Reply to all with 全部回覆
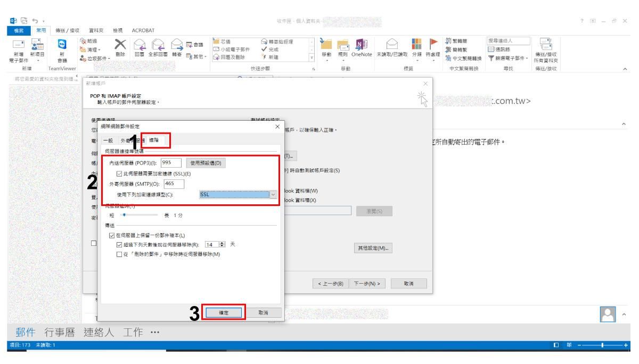The image size is (639, 364). [x=158, y=49]
